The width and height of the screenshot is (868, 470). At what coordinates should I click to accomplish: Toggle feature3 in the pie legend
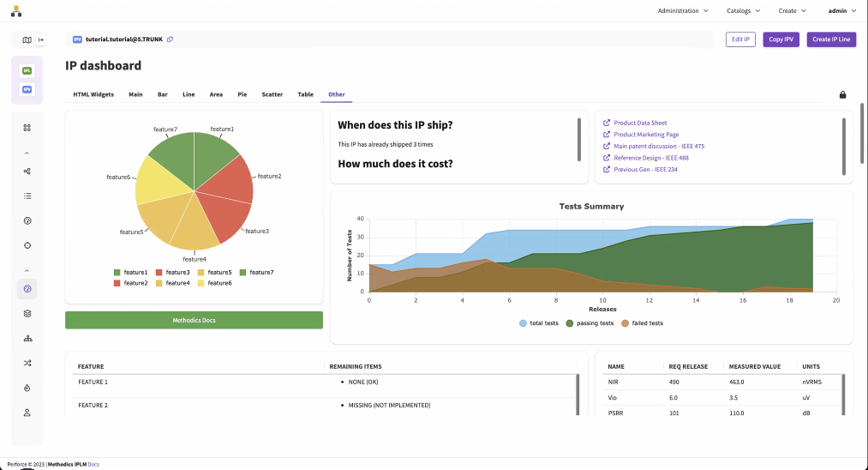coord(174,272)
